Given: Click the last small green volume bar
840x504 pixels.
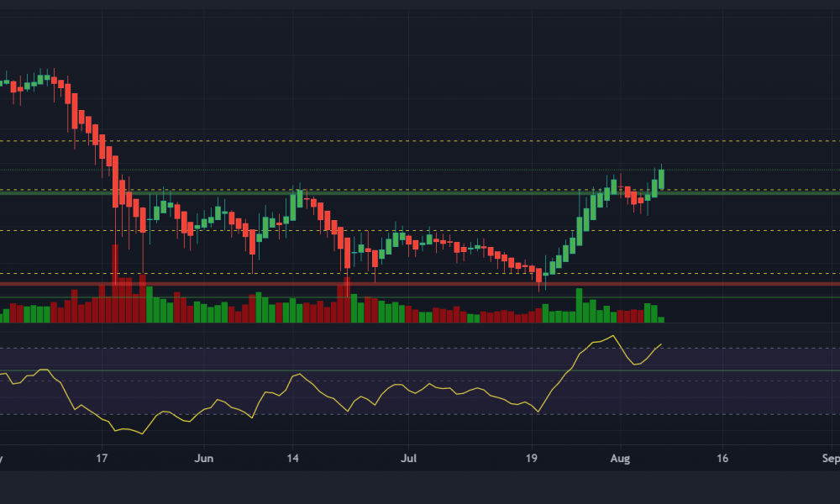Looking at the screenshot, I should click(661, 320).
